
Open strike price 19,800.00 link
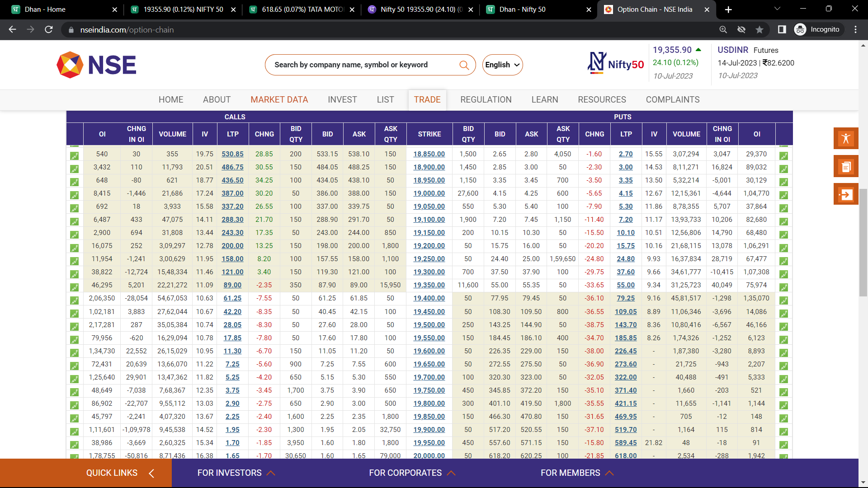(x=429, y=404)
